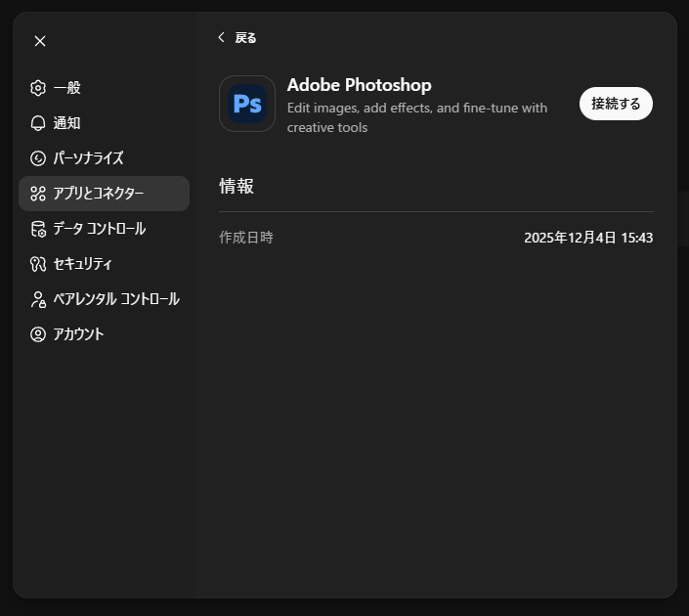Go to アカウント settings
The height and width of the screenshot is (616, 689).
tap(104, 334)
